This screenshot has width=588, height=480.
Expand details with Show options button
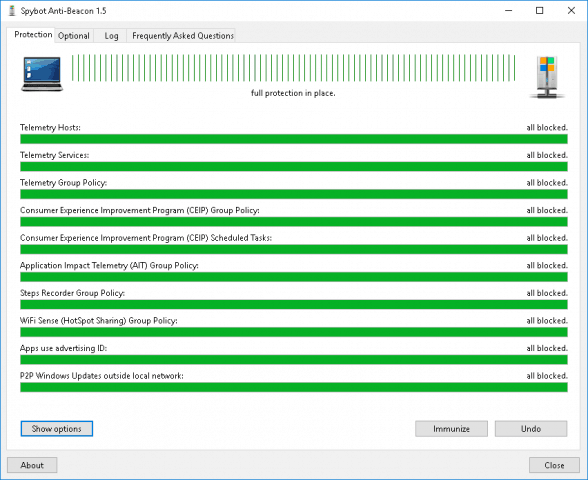pos(57,429)
